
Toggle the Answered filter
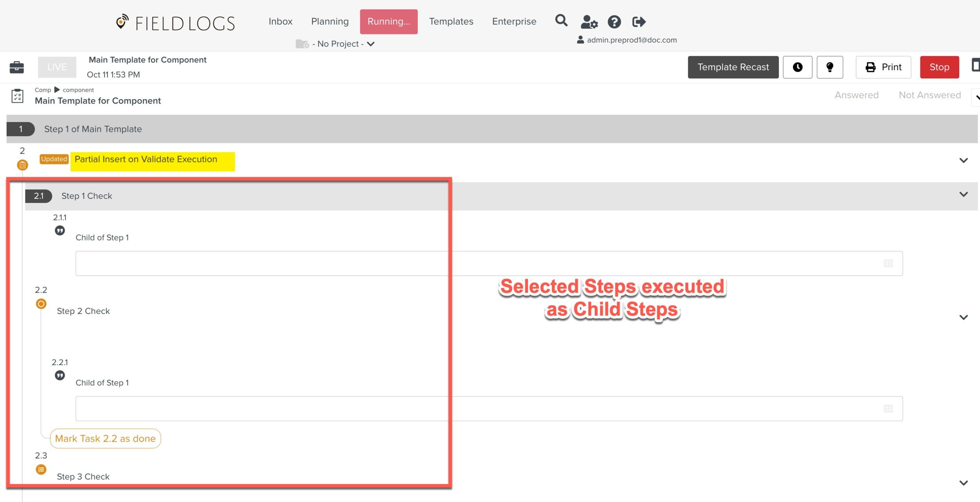click(856, 95)
